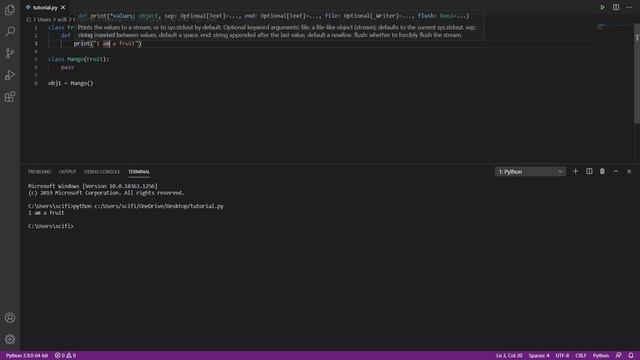Click line number 4 in the gutter

pos(36,51)
